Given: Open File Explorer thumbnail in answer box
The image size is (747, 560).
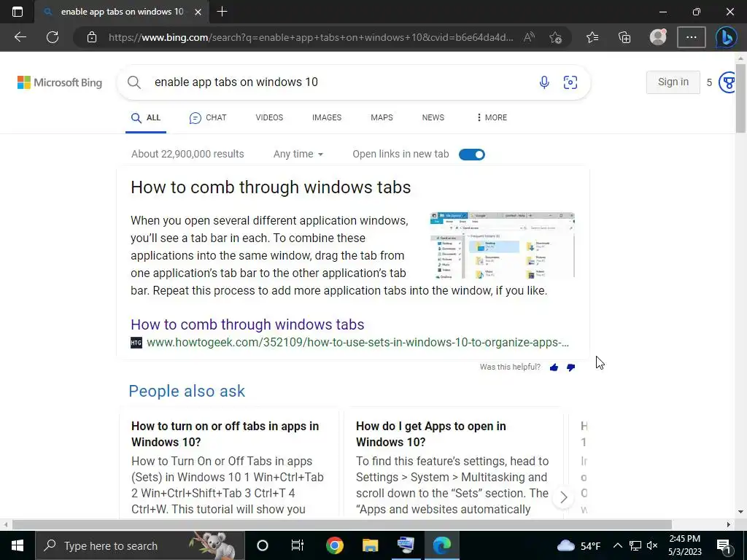Looking at the screenshot, I should [502, 245].
